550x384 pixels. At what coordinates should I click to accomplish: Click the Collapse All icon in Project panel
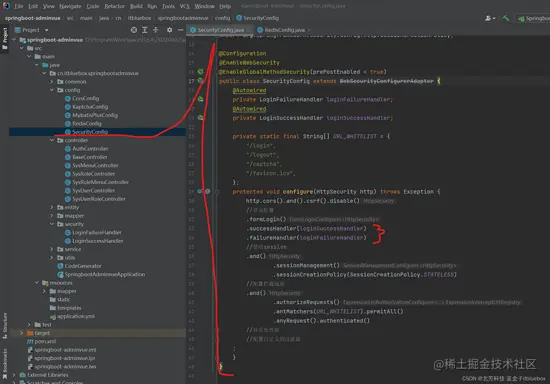(x=155, y=30)
